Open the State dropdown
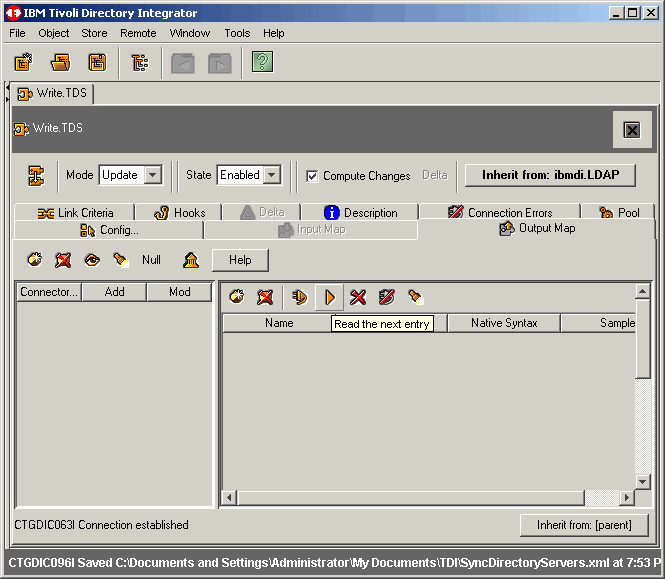The width and height of the screenshot is (665, 579). (272, 175)
